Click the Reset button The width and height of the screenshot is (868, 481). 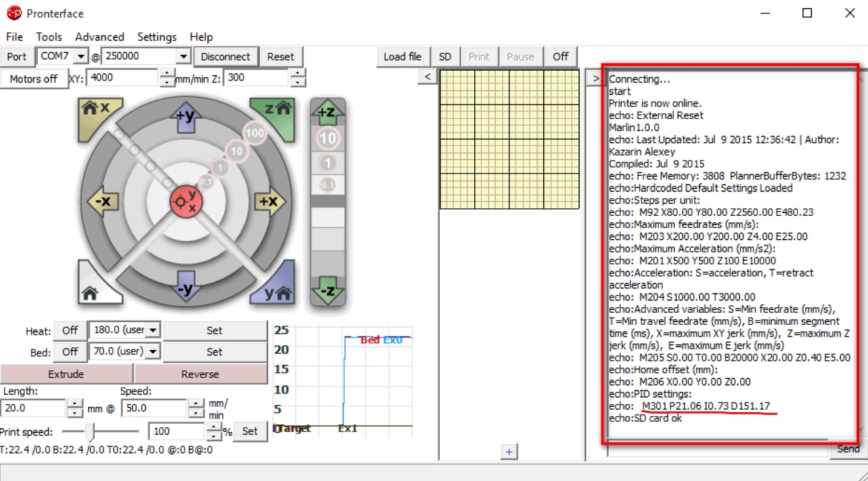281,57
